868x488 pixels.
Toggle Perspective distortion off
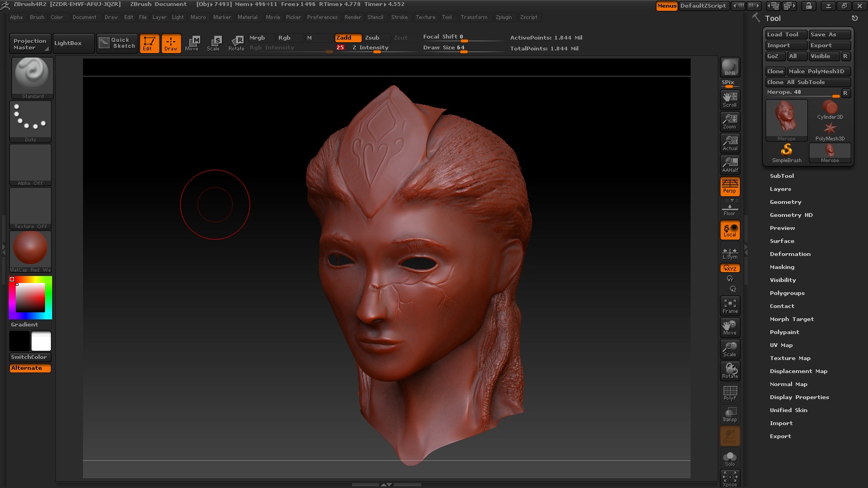(x=730, y=187)
